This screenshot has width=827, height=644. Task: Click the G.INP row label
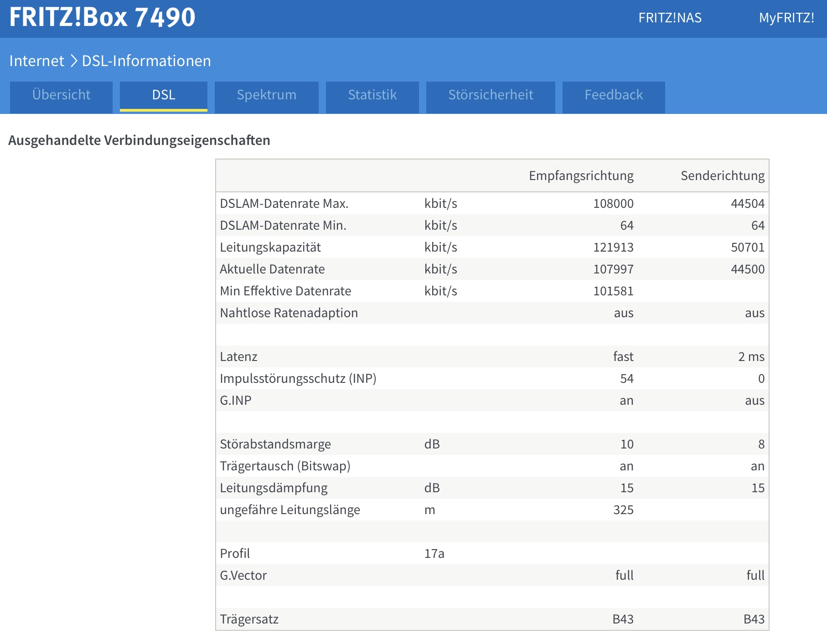(x=236, y=400)
